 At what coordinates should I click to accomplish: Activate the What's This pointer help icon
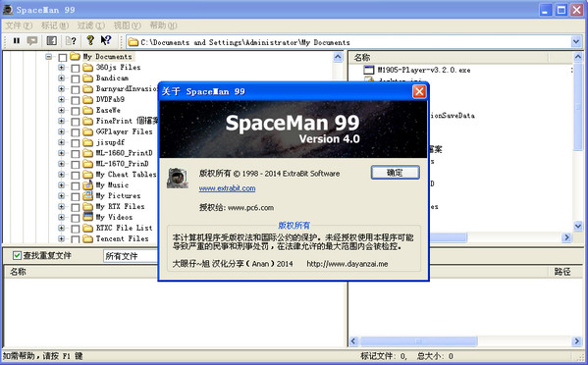106,40
